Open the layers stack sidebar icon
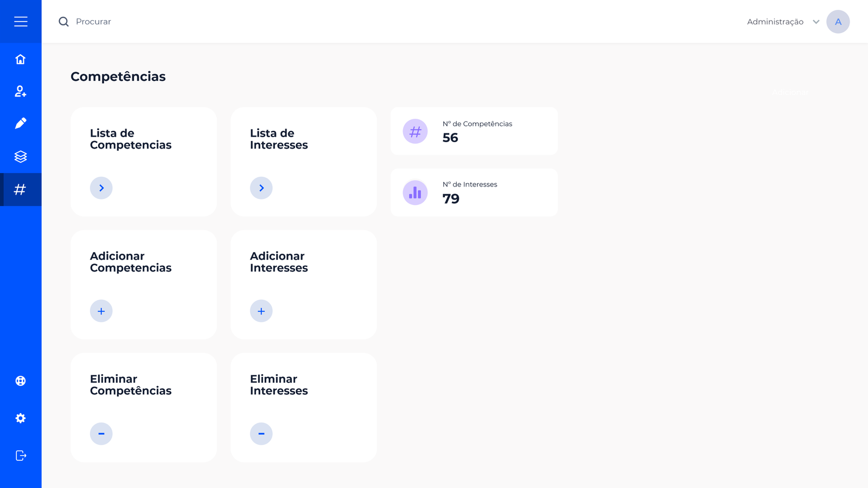The width and height of the screenshot is (868, 488). 21,157
